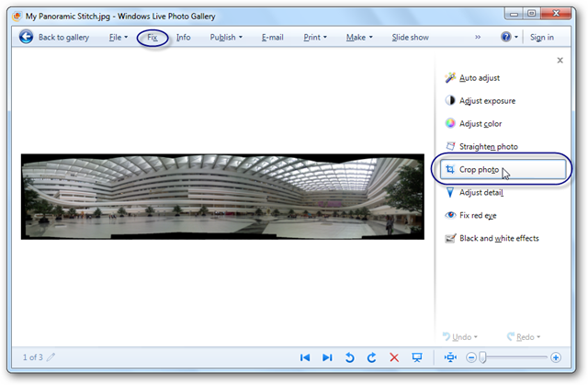Open the Undo history dropdown arrow

point(476,337)
